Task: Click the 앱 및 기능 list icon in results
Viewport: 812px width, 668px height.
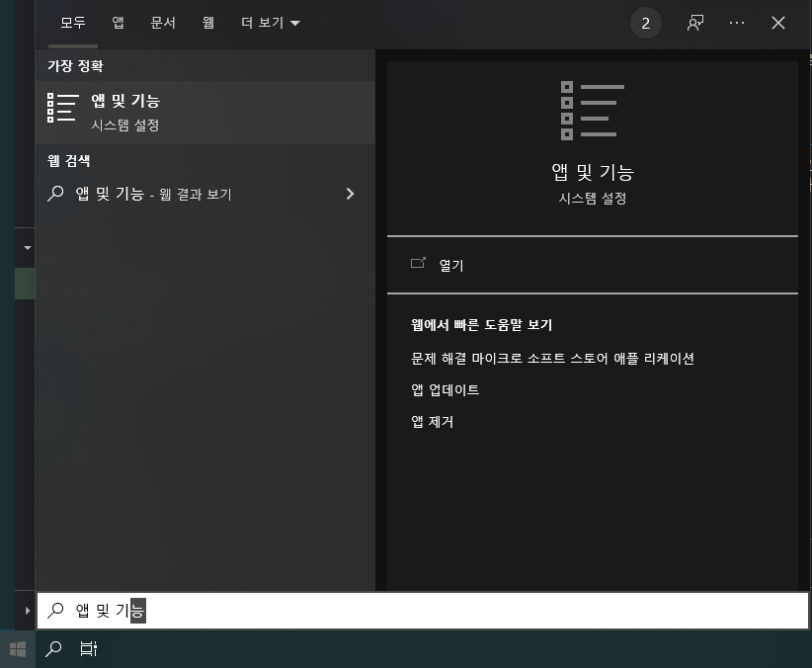Action: [62, 108]
